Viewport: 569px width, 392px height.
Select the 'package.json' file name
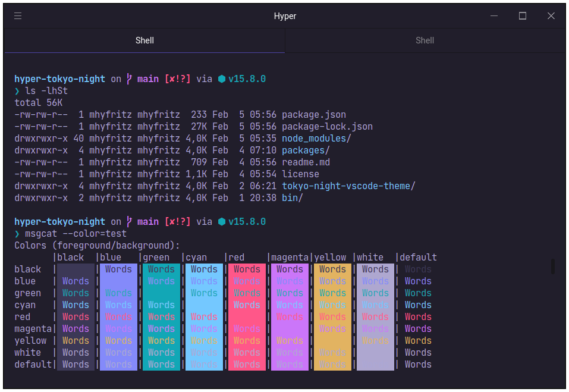point(314,115)
